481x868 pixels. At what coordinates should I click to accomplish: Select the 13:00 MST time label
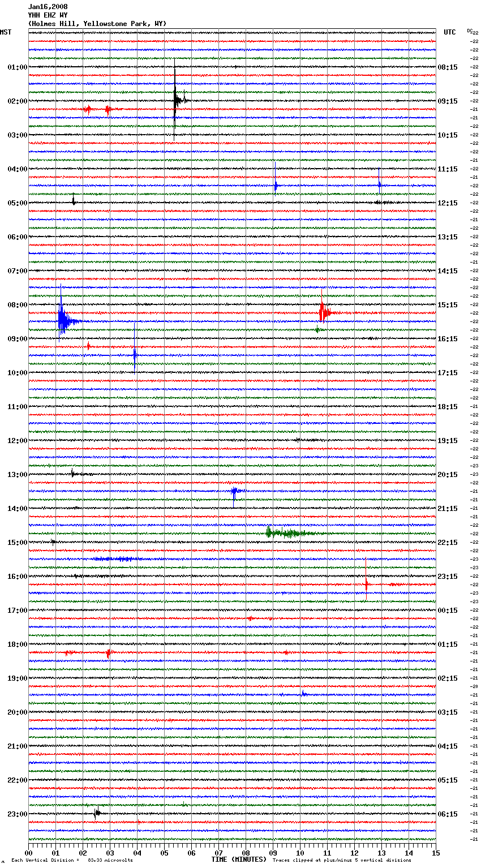18,475
